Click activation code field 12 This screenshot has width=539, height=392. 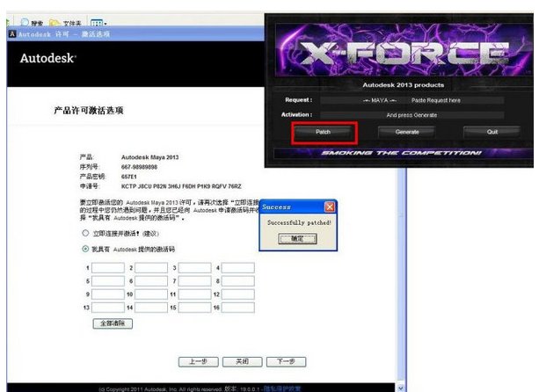pyautogui.click(x=238, y=294)
